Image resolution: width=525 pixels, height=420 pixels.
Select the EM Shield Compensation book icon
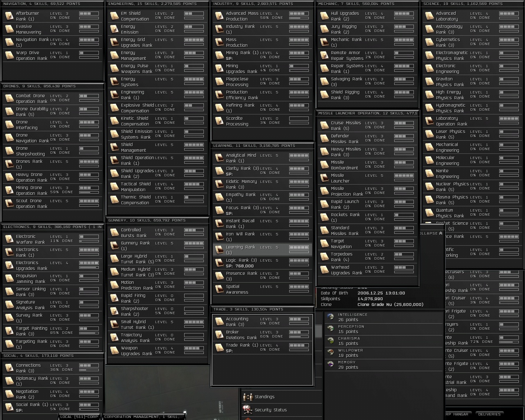114,16
